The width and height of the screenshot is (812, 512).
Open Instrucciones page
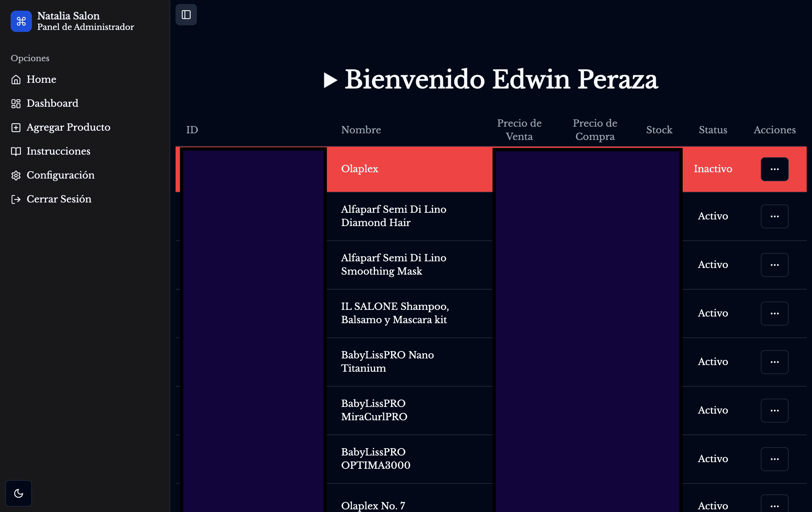pyautogui.click(x=58, y=151)
